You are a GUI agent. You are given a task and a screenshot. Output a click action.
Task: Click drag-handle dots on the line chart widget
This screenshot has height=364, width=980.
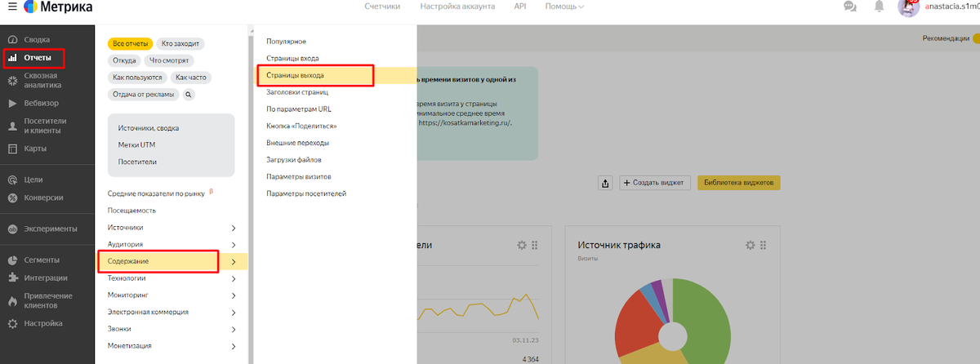tap(536, 245)
